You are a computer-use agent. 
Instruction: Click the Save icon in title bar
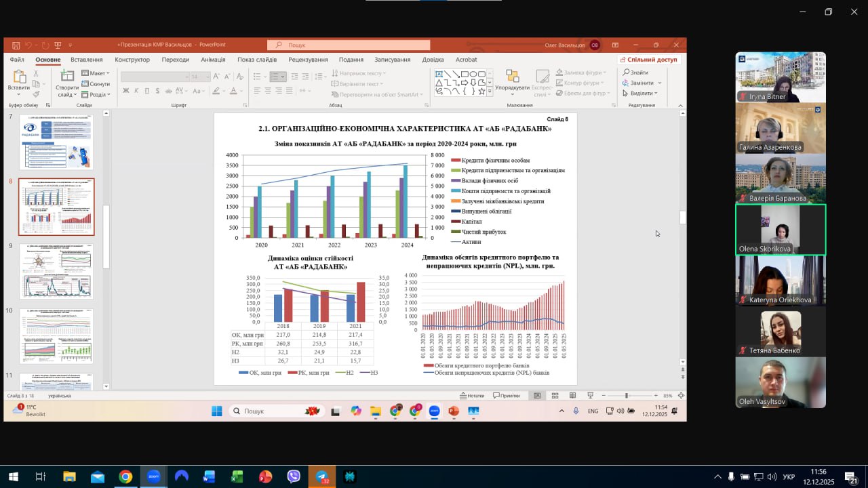click(15, 45)
